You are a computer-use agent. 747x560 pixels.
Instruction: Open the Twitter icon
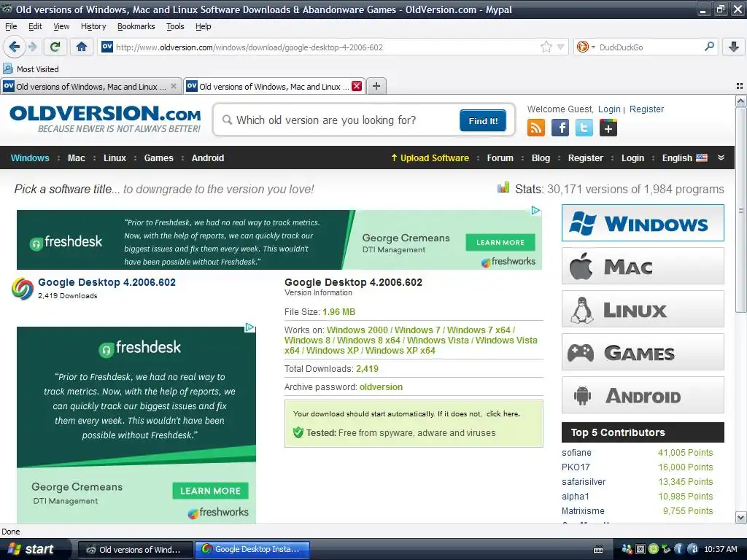pos(584,128)
